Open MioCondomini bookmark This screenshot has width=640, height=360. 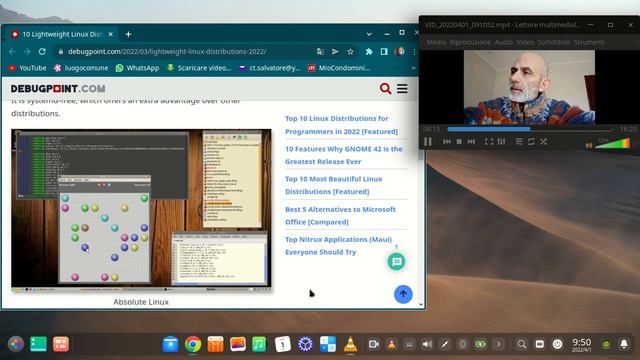click(339, 68)
